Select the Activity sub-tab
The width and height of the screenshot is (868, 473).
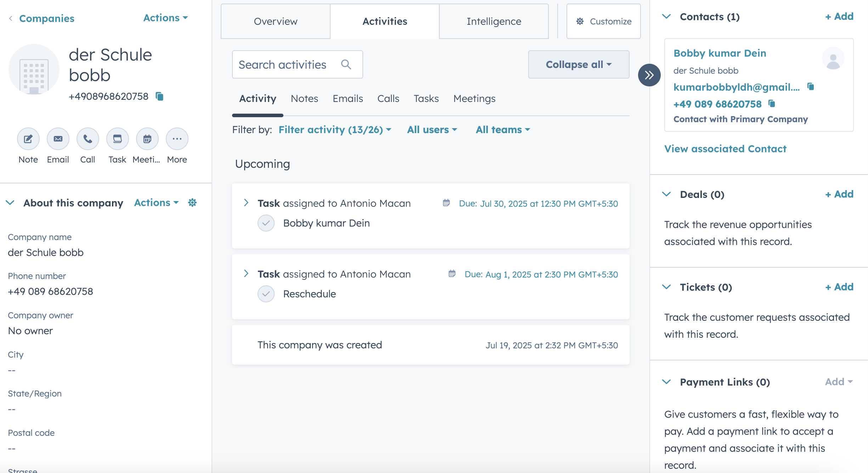click(258, 98)
